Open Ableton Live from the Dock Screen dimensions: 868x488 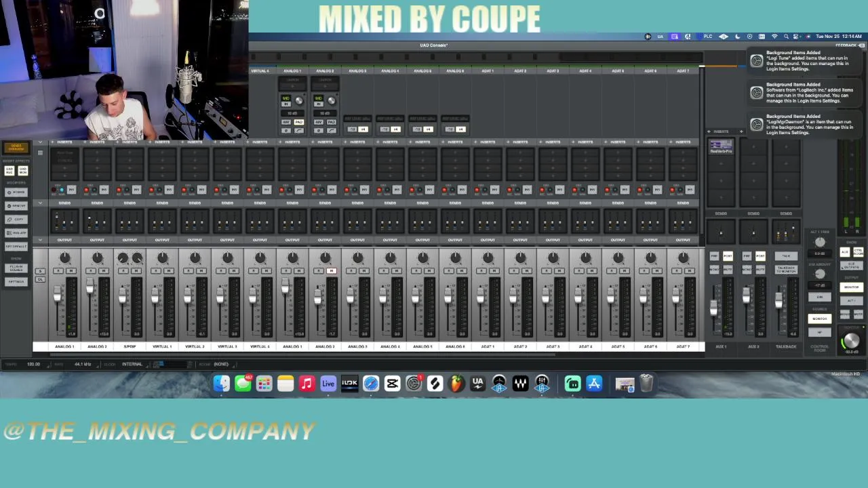[328, 384]
